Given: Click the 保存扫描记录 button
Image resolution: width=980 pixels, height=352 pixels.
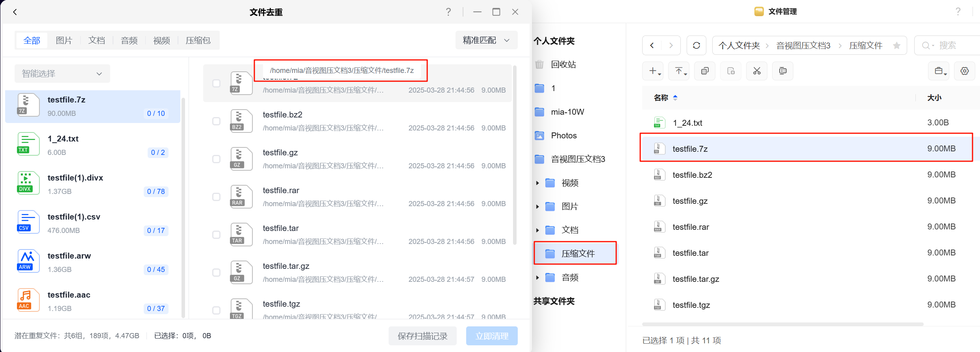Looking at the screenshot, I should [x=422, y=336].
